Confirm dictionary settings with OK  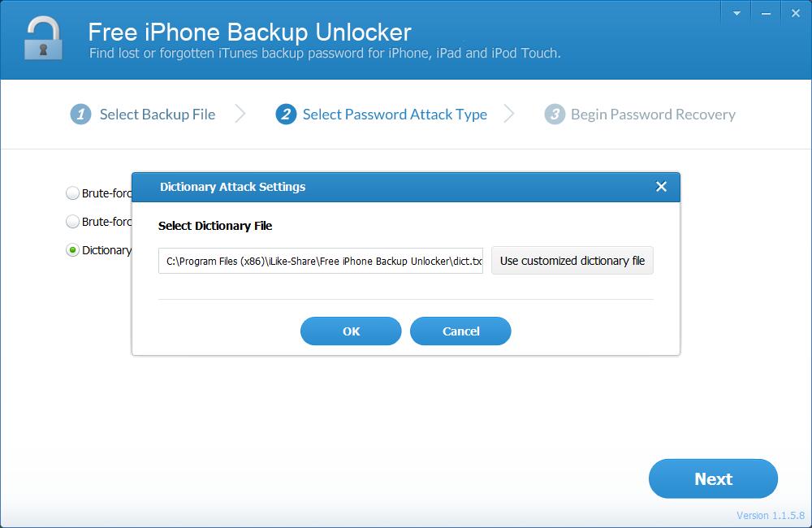pos(351,331)
